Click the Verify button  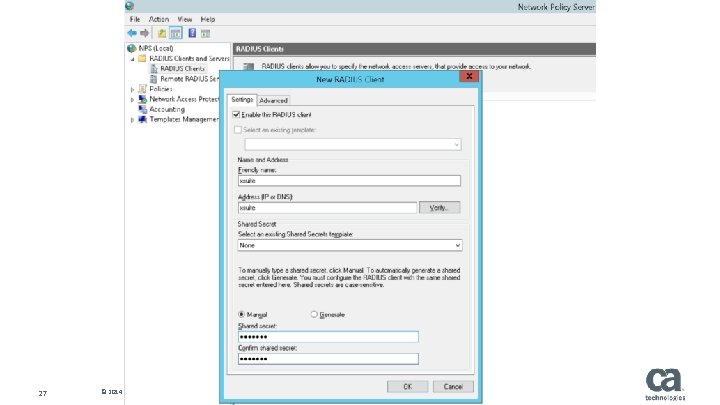(439, 208)
